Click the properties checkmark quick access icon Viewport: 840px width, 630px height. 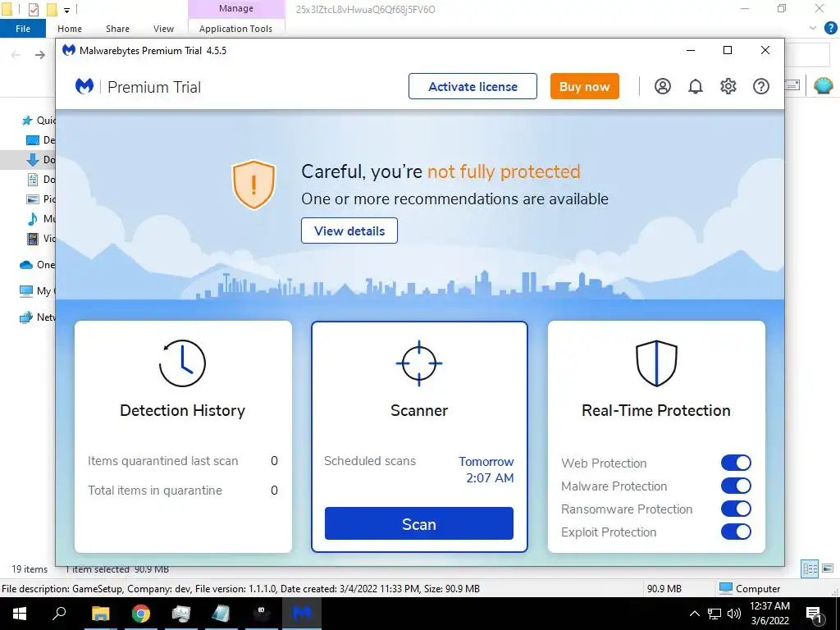[33, 9]
